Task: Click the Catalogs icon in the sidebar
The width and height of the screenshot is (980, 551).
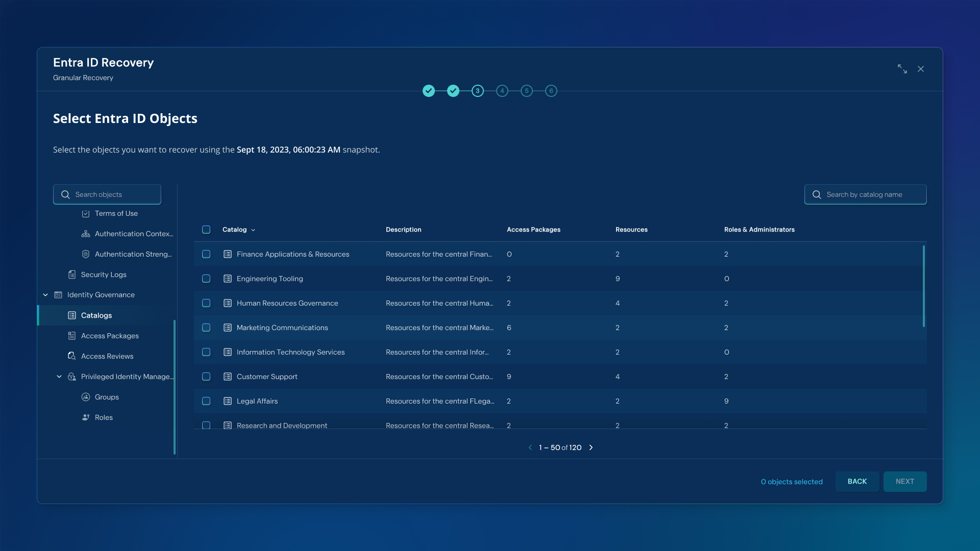Action: 72,316
